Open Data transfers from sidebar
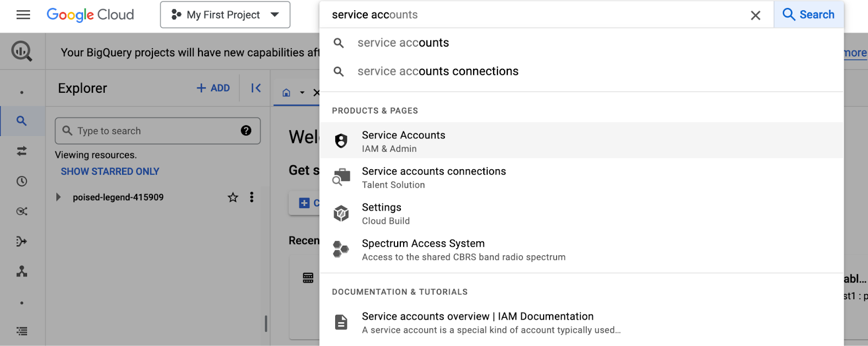Screen dimensions: 868x346 (22, 151)
